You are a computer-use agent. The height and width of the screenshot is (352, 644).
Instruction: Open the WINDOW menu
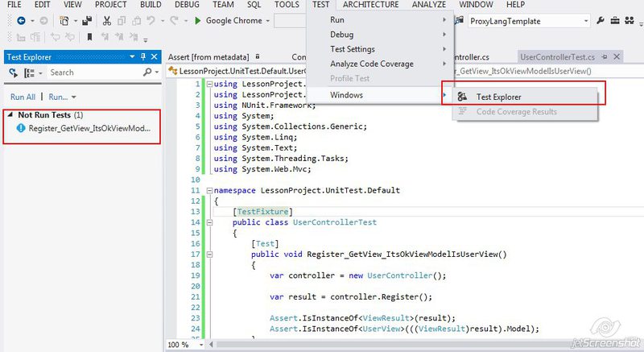(476, 5)
